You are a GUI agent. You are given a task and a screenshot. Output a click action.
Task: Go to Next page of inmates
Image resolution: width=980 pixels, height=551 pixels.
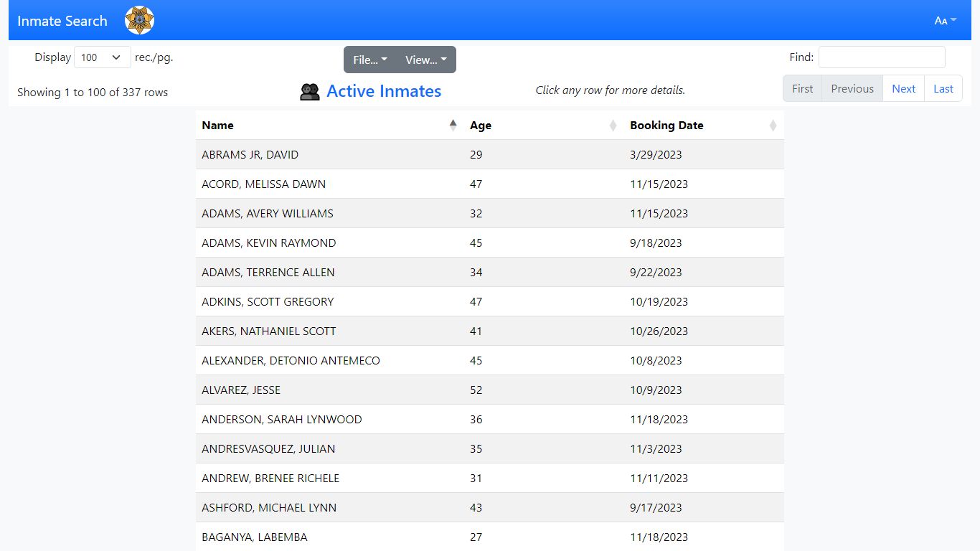[903, 89]
